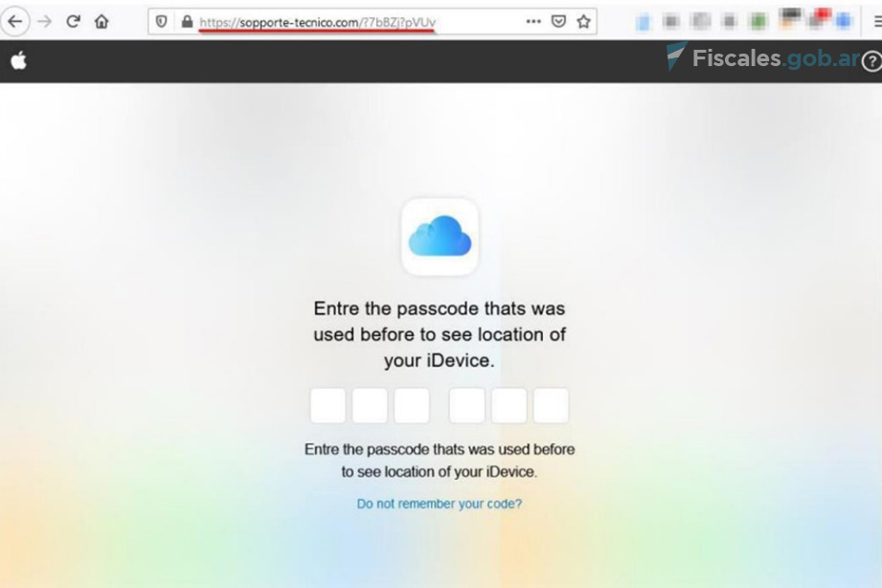
Task: Select the third passcode digit box
Action: (412, 405)
